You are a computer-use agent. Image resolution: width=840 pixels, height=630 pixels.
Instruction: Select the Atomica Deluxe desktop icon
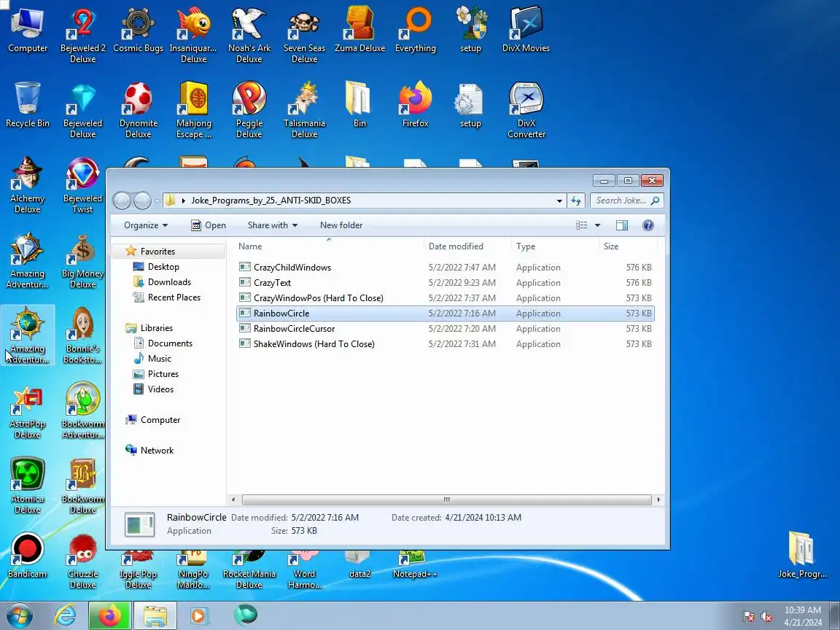27,486
